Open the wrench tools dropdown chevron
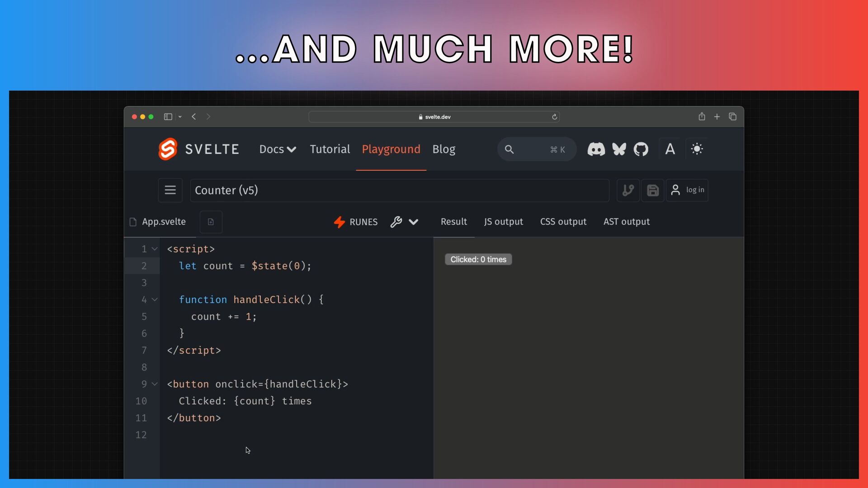 pyautogui.click(x=413, y=222)
